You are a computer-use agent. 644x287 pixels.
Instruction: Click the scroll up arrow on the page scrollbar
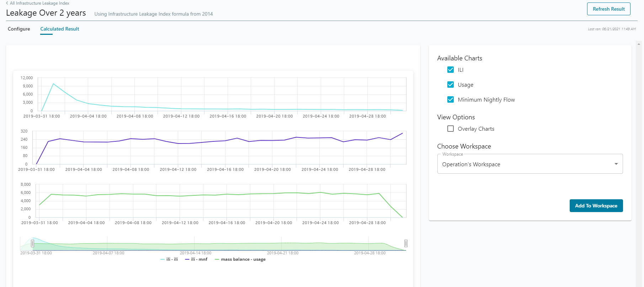point(639,45)
